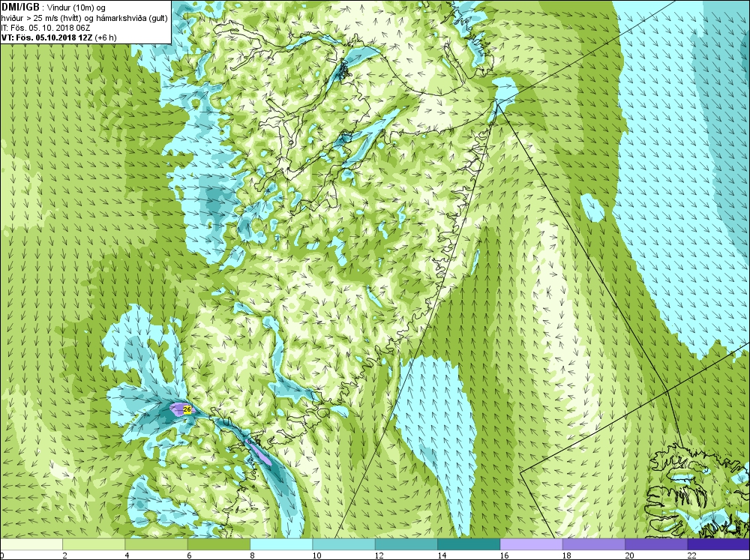The height and width of the screenshot is (560, 750).
Task: Click the '14' value on the scale bar
Action: 442,556
